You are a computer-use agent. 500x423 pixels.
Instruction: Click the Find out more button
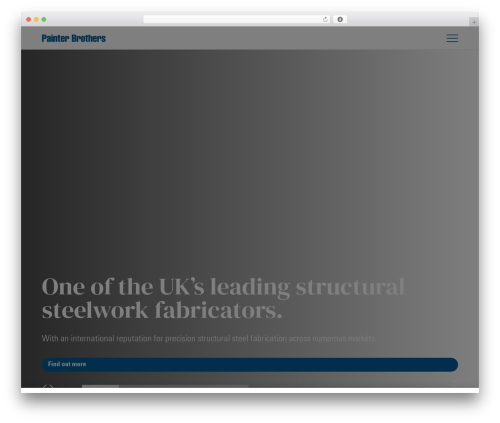click(x=250, y=364)
